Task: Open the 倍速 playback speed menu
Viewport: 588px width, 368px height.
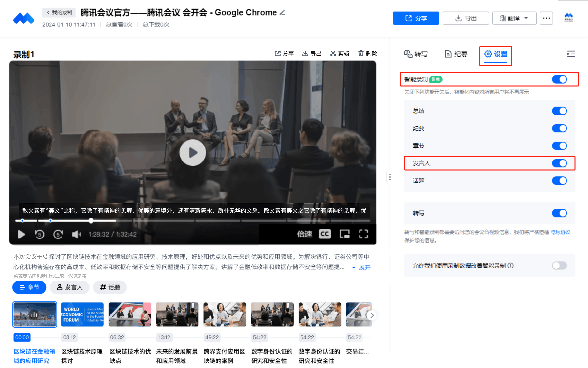Action: point(304,234)
